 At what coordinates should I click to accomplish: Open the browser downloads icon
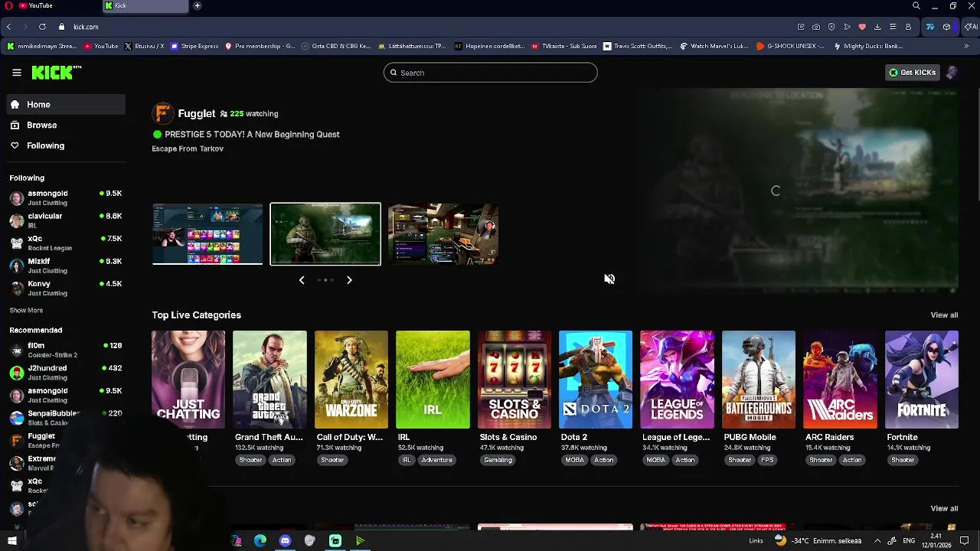(877, 27)
